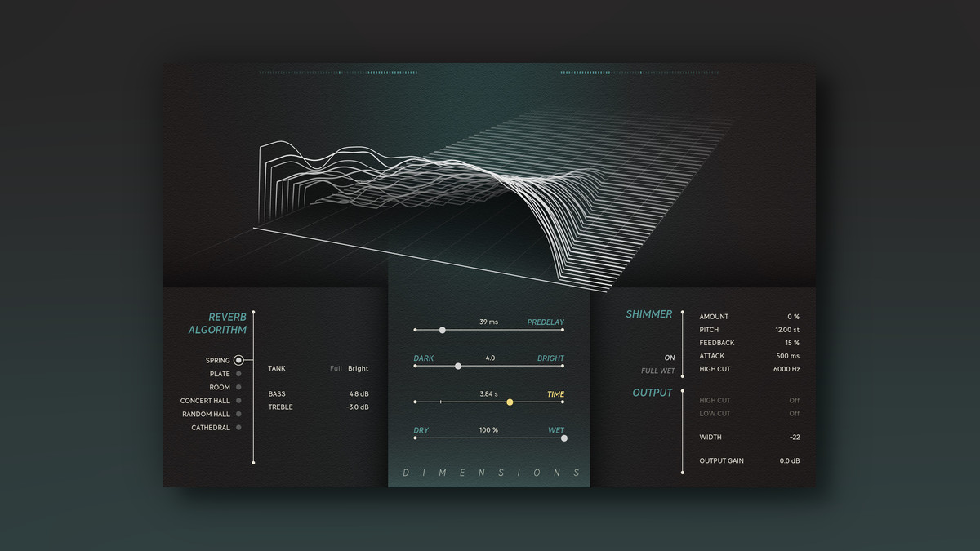Viewport: 980px width, 551px height.
Task: Click the TREBLE parameter label
Action: pos(280,407)
